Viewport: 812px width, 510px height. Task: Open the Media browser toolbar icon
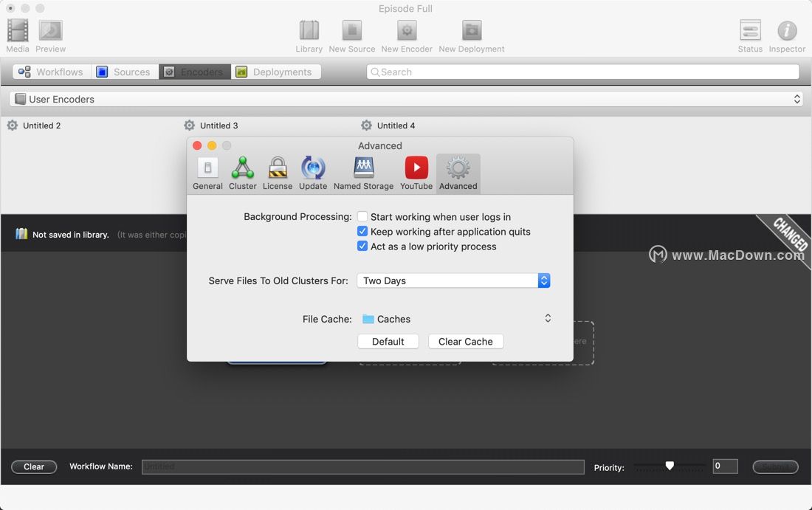point(18,31)
